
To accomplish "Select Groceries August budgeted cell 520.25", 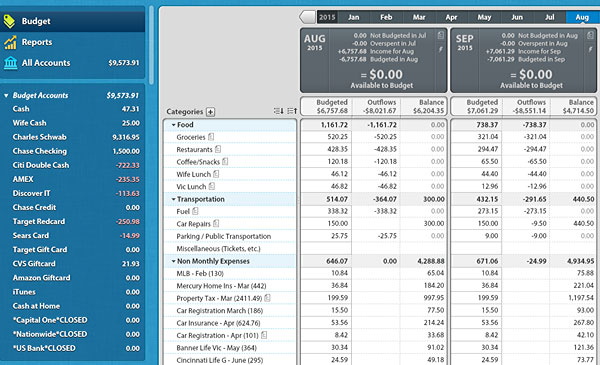I will 326,137.
